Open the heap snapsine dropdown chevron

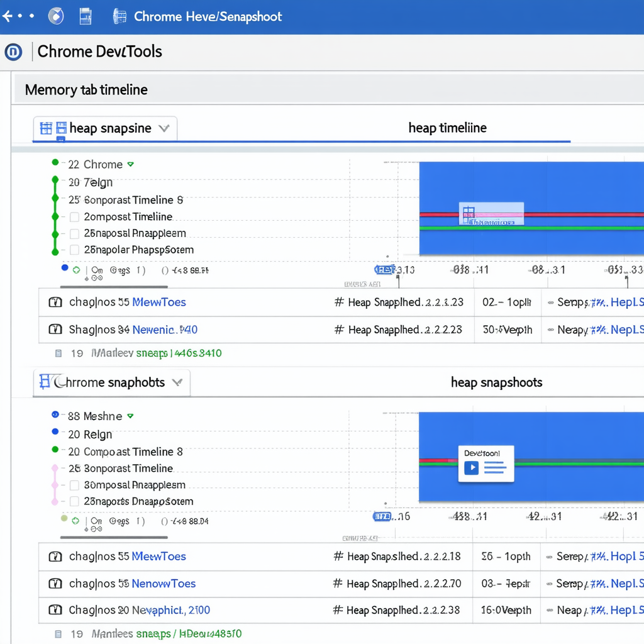pyautogui.click(x=164, y=128)
